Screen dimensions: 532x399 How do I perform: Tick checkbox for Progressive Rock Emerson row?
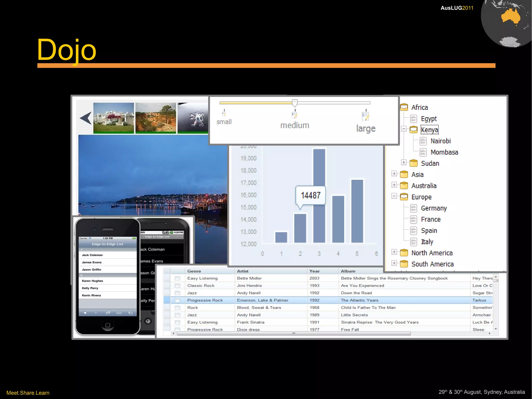pyautogui.click(x=177, y=300)
